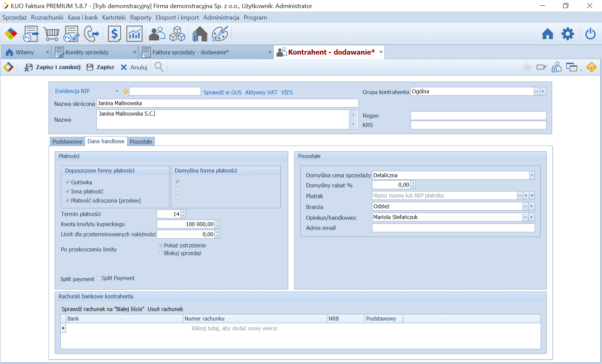
Task: Click the user lock permissions icon
Action: 556,67
